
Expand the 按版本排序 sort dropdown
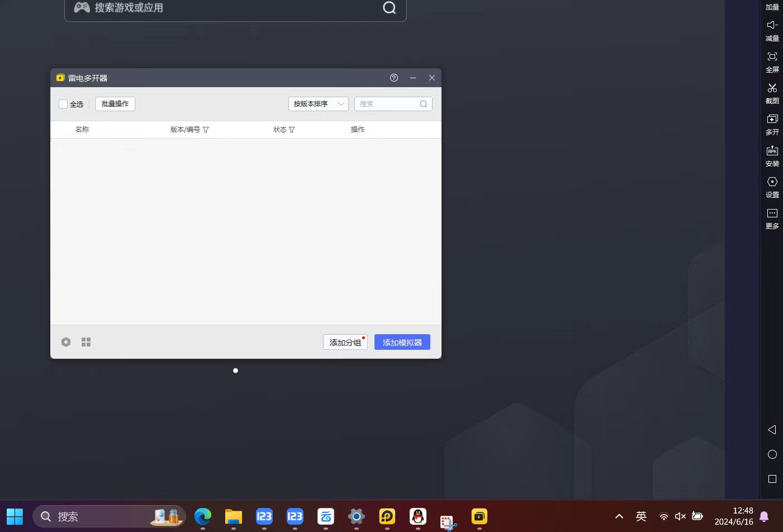pyautogui.click(x=318, y=104)
